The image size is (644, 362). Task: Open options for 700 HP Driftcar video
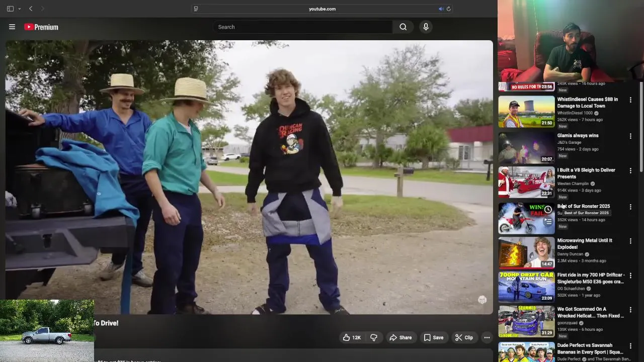630,276
